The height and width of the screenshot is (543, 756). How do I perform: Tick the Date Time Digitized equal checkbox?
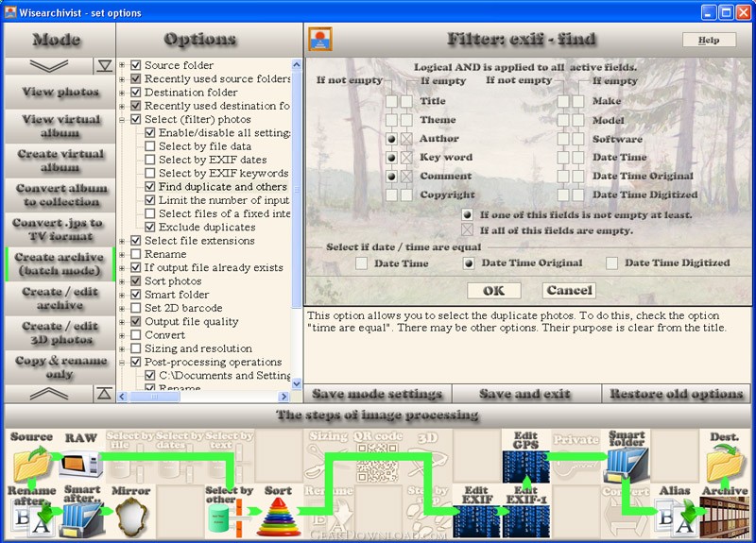[611, 263]
